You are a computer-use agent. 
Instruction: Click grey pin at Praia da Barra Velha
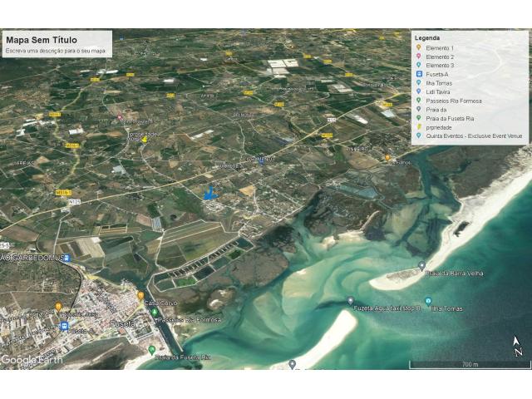pos(421,266)
